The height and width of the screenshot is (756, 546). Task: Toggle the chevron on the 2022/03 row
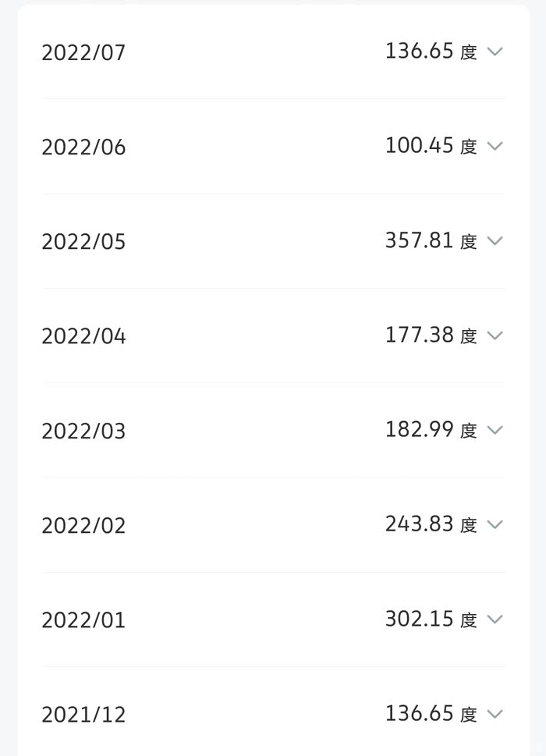495,430
